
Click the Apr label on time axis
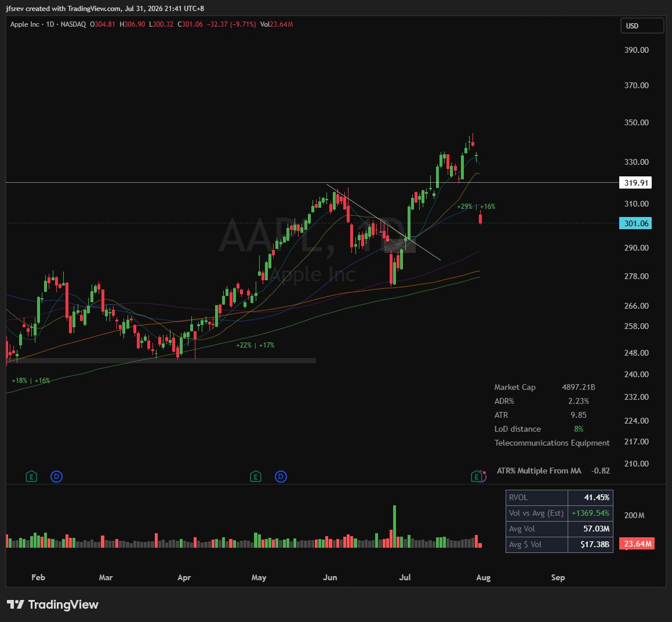[184, 577]
